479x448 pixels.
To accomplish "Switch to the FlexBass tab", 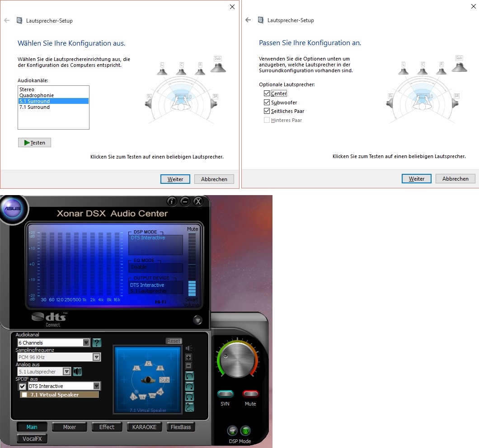I will (181, 427).
